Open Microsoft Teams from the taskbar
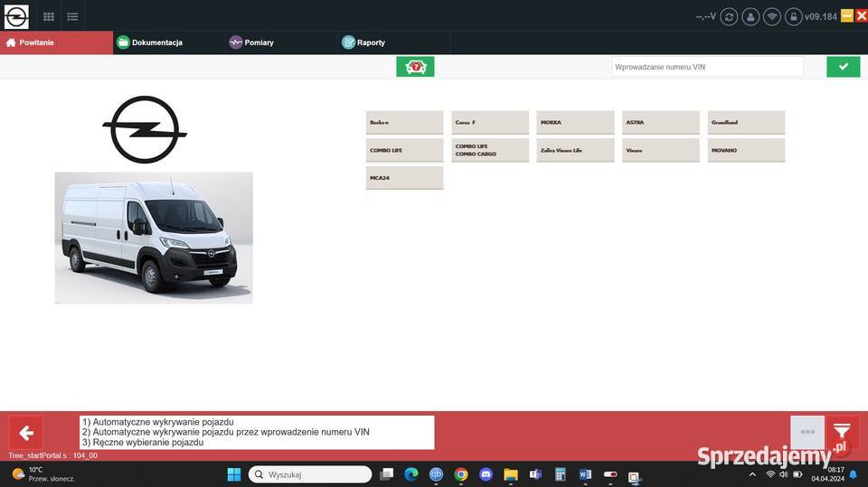 click(x=535, y=474)
